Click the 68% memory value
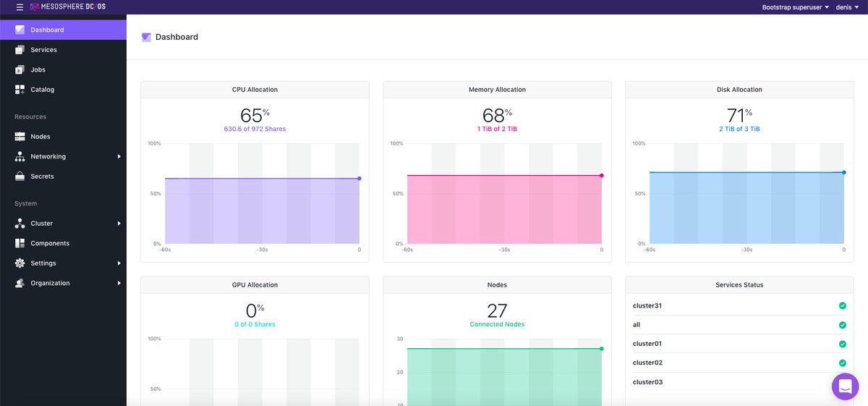The height and width of the screenshot is (406, 868). [x=497, y=115]
